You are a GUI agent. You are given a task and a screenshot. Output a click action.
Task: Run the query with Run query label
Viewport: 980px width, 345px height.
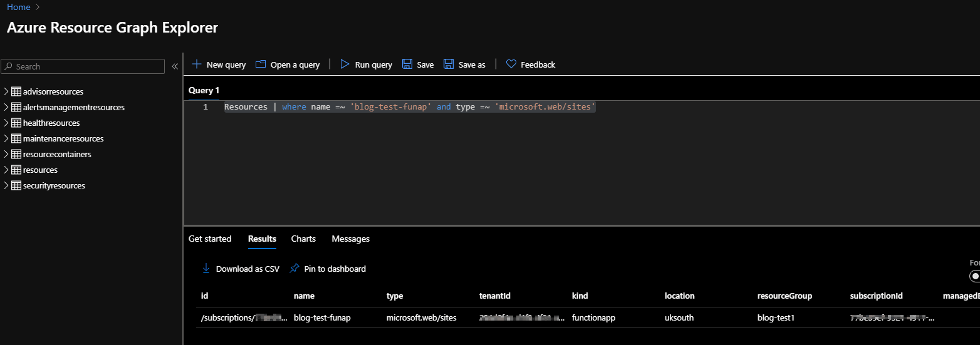point(373,64)
